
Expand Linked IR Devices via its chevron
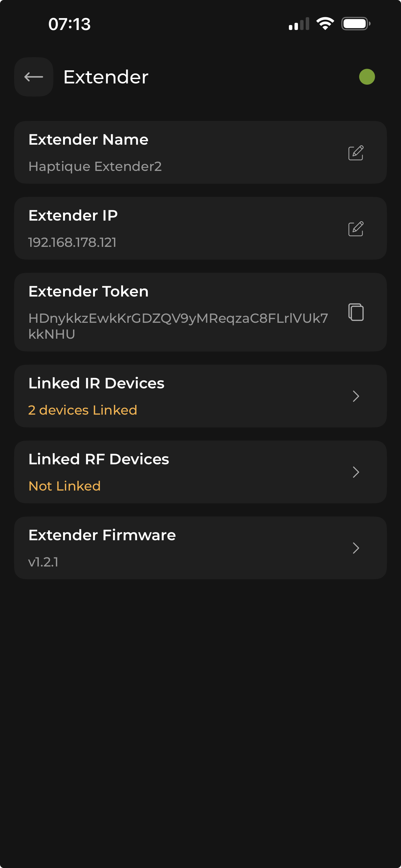[355, 396]
